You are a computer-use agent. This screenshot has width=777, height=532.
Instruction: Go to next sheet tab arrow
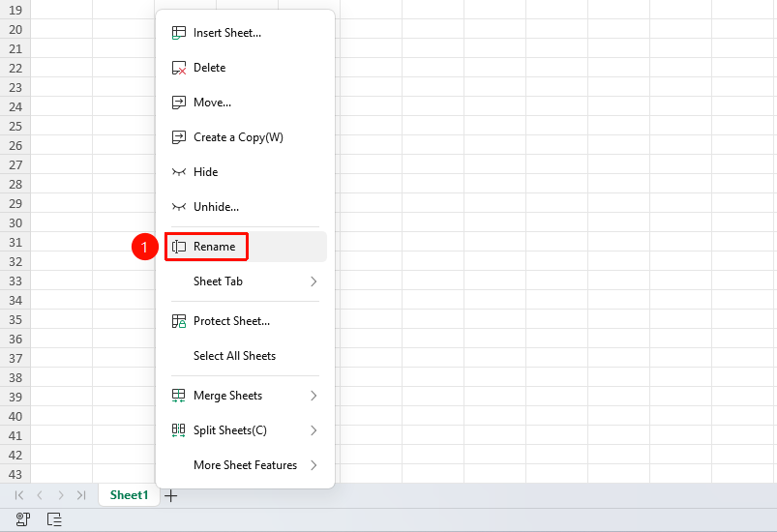pos(60,495)
